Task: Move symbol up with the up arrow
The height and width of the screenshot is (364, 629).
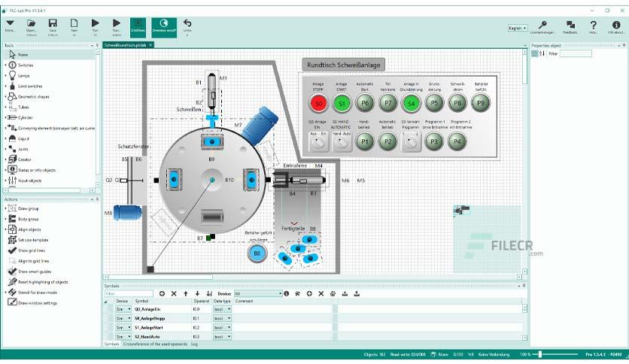Action: click(185, 293)
